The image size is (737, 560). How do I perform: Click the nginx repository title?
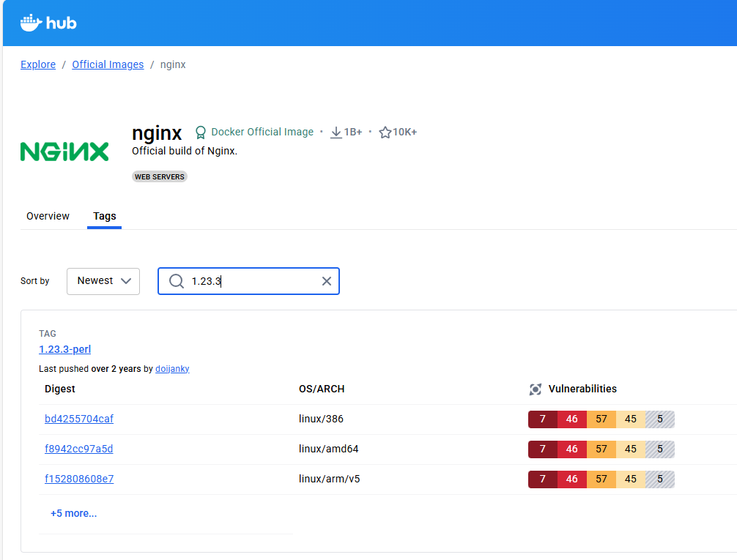pos(157,133)
